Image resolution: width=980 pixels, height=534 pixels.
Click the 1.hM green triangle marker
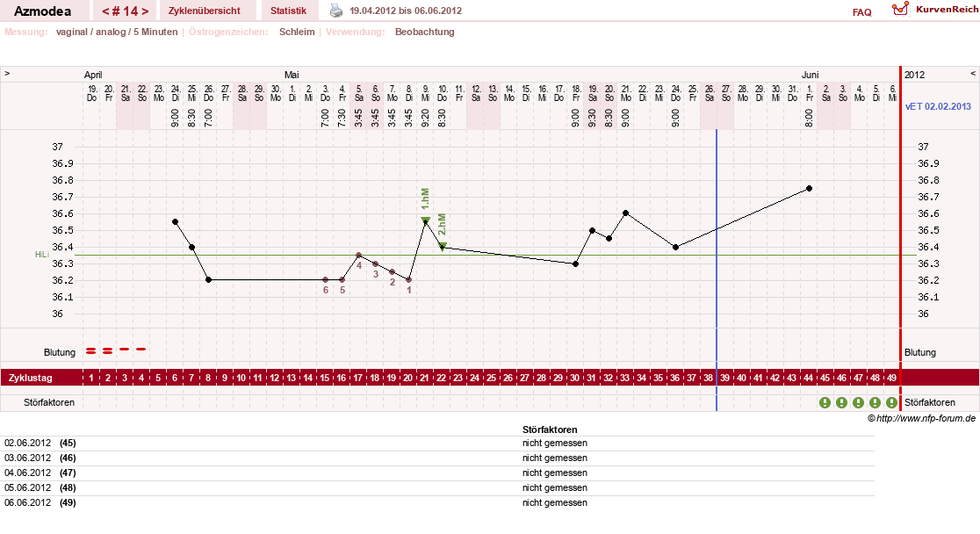pos(426,220)
